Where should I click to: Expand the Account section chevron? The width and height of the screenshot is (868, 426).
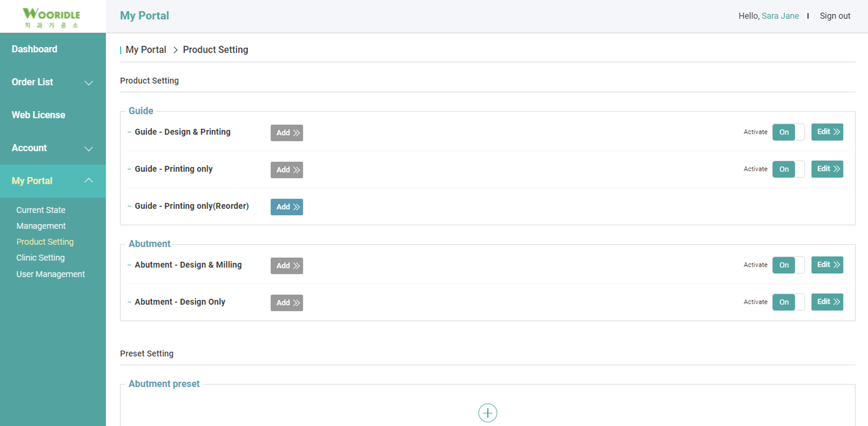coord(88,149)
